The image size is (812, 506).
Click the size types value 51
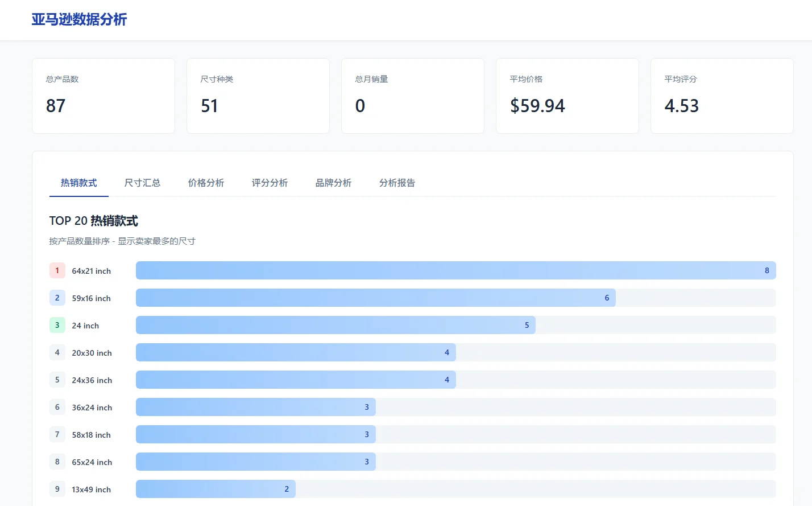click(x=210, y=106)
